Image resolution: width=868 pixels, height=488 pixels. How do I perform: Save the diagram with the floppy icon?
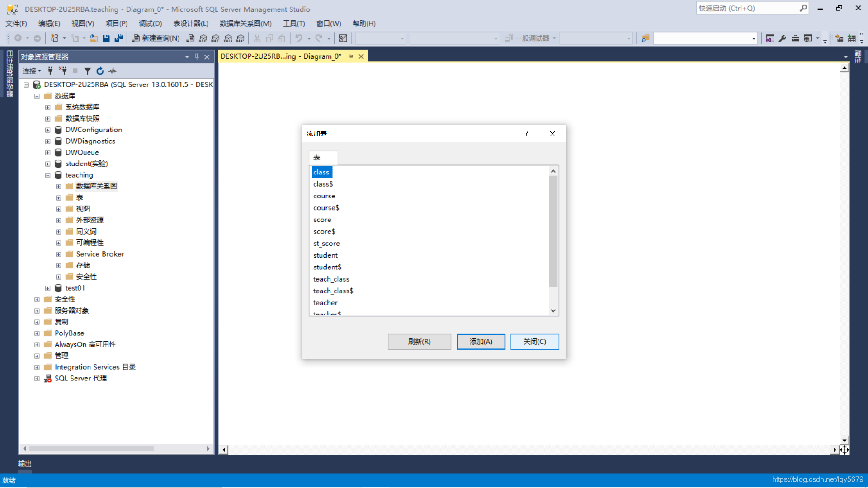[106, 38]
